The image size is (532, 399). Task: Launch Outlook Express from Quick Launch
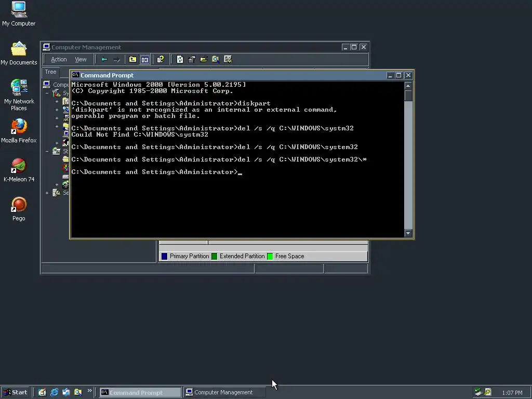point(66,392)
